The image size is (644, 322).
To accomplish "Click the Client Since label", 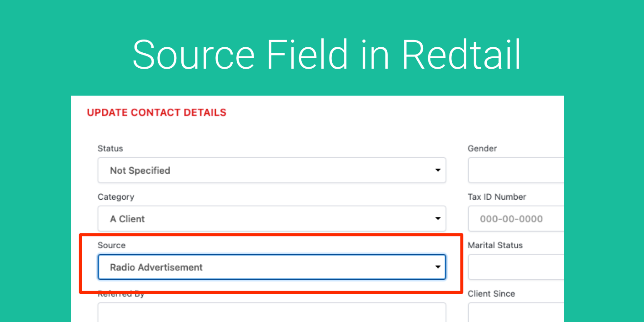I will pos(491,294).
